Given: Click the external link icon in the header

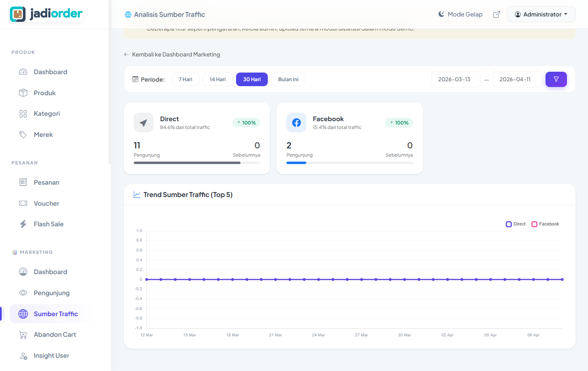Looking at the screenshot, I should 496,14.
